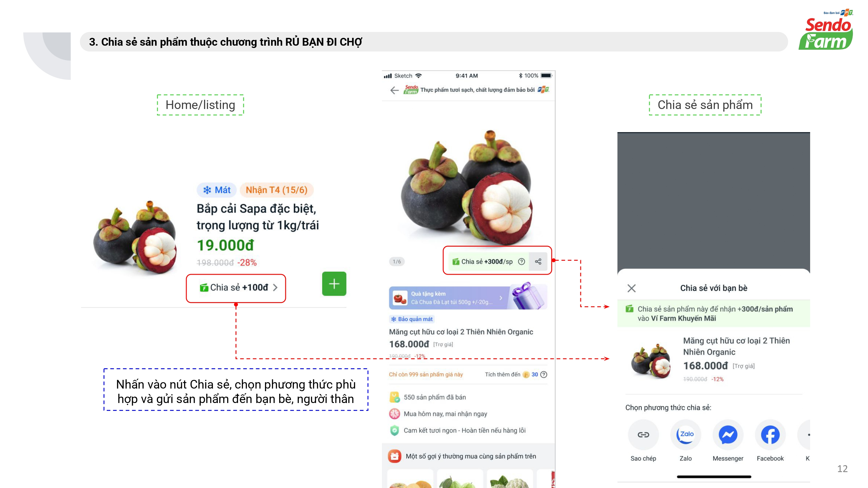Expand the Quà tặng kèm banner arrow
868x488 pixels.
(501, 298)
